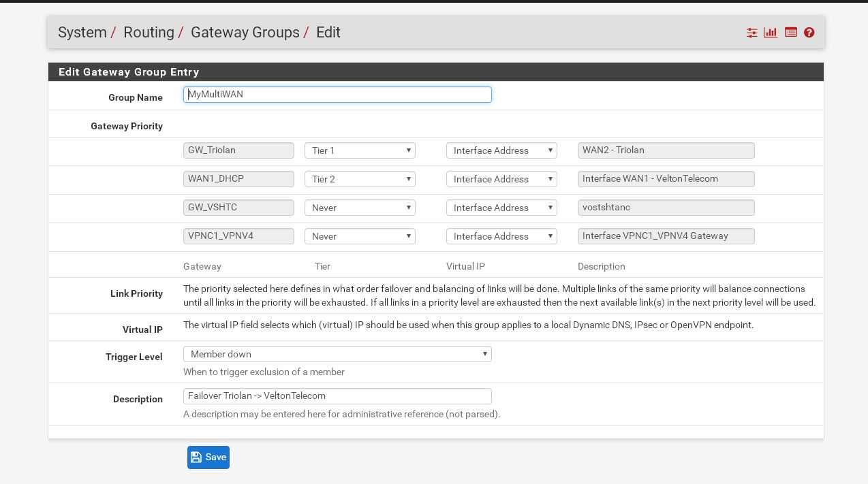
Task: Expand the Tier dropdown for WAN1_DHCP
Action: tap(360, 179)
